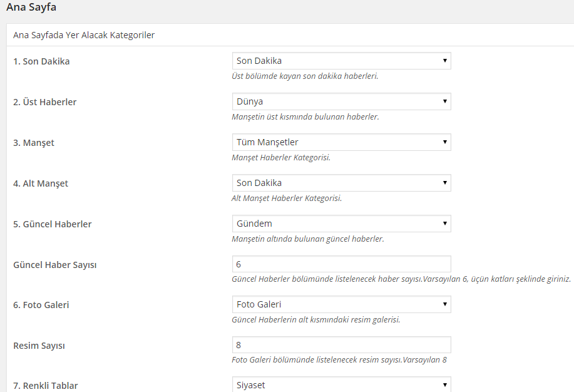Open the Foto Galeri category dropdown

coord(342,304)
